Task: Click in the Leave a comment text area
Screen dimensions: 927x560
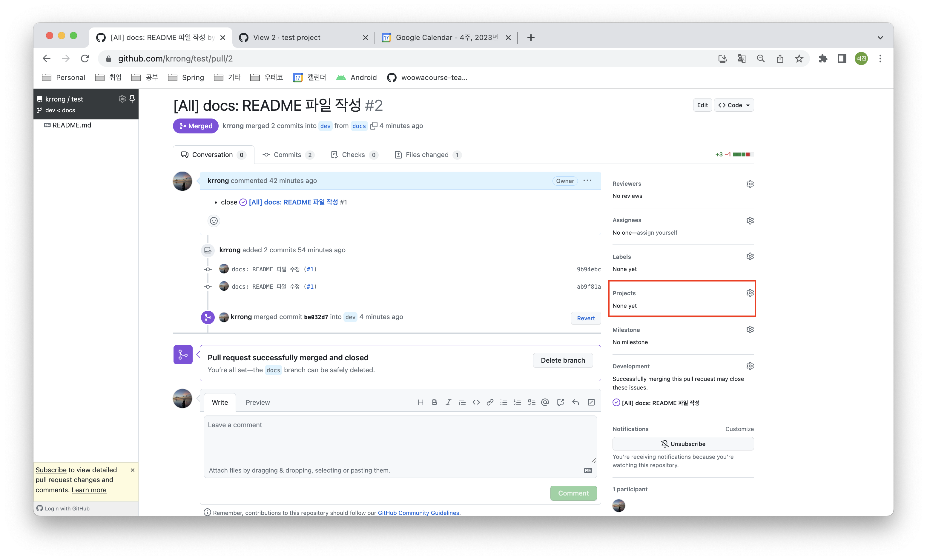Action: (400, 439)
